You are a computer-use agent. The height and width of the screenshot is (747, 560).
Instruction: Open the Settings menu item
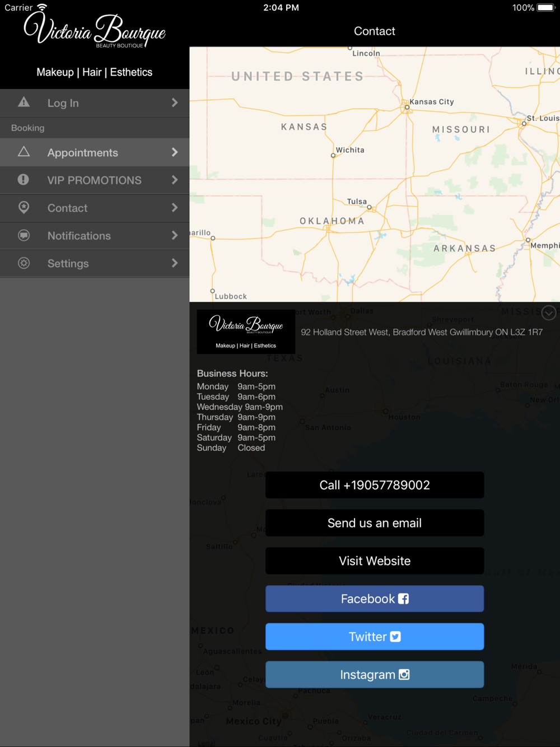95,263
